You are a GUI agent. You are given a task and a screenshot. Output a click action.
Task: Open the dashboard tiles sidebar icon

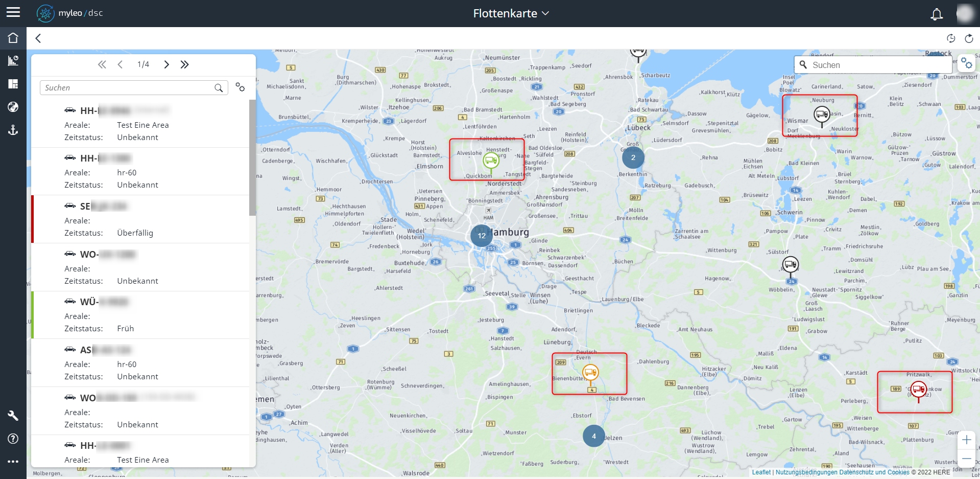(x=13, y=84)
